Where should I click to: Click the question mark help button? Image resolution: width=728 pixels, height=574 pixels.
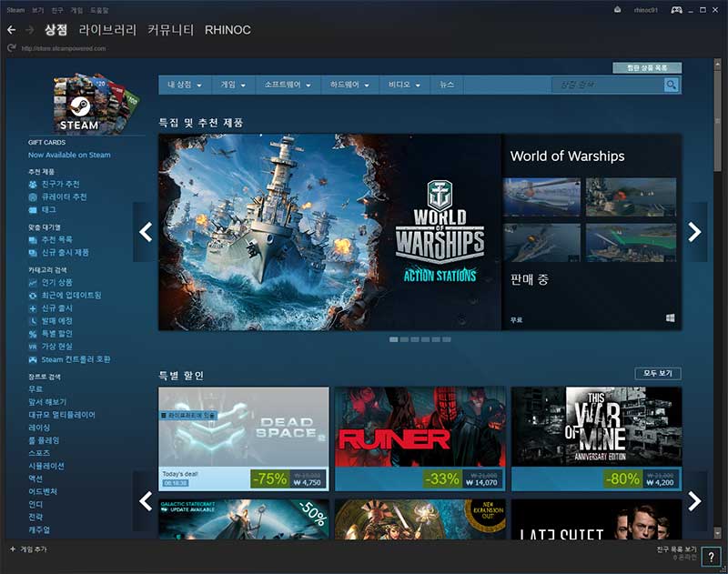[711, 557]
